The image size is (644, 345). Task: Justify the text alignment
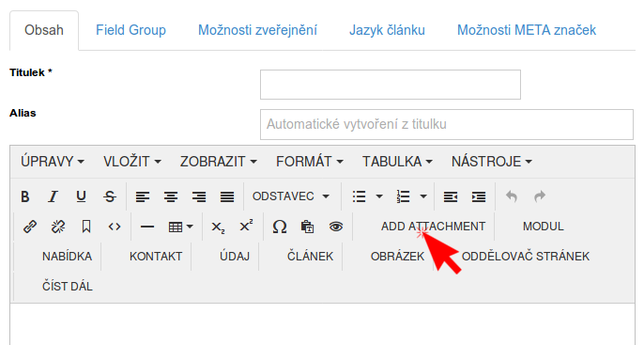pos(227,196)
